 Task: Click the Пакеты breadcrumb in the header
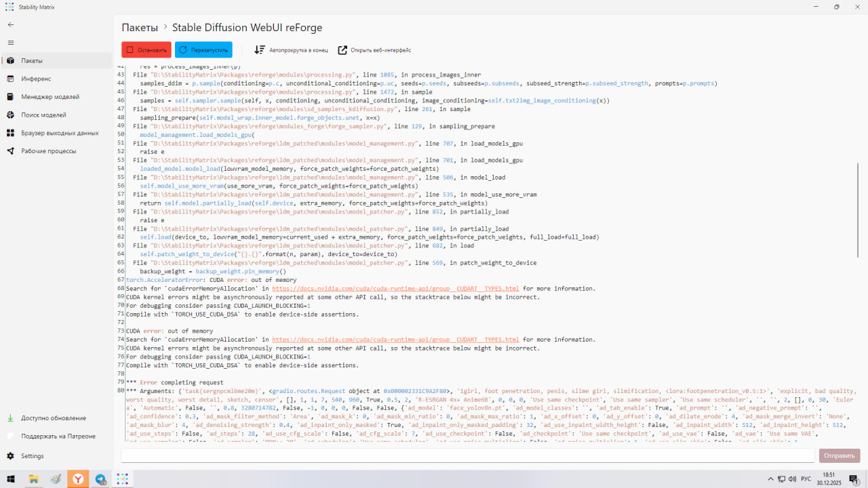[x=140, y=28]
